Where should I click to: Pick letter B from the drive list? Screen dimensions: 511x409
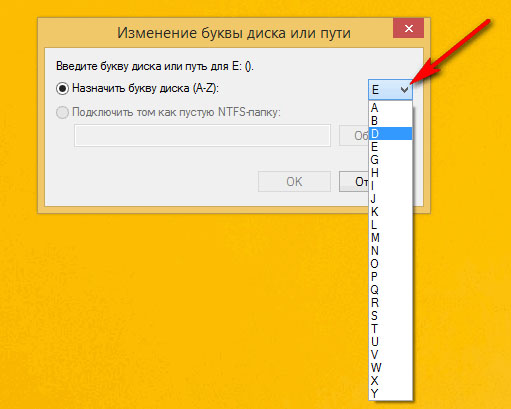(x=390, y=121)
